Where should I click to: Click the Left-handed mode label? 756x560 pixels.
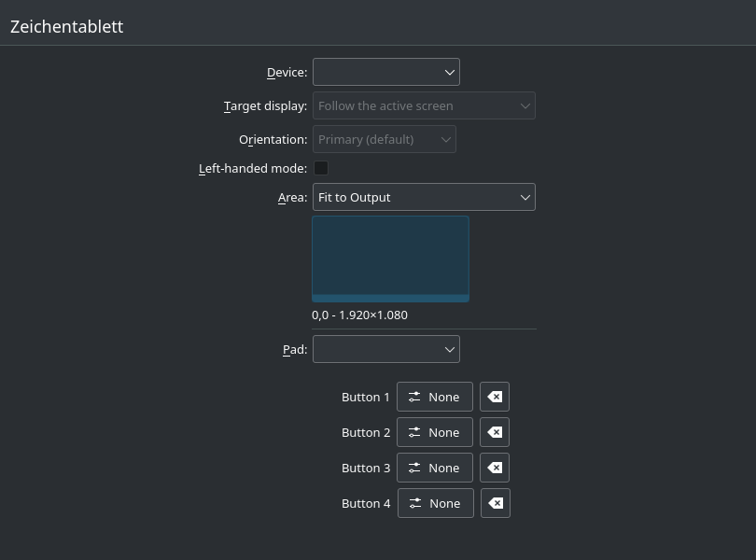253,168
